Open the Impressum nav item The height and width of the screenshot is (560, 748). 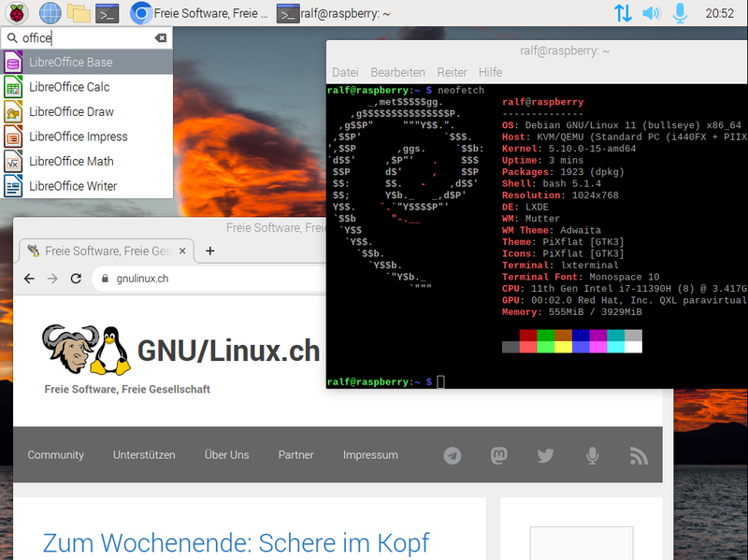click(x=370, y=455)
